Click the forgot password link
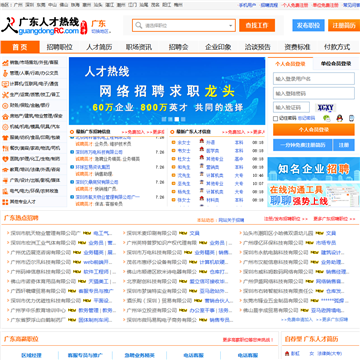Image resolution: width=360 pixels, height=360 pixels. (306, 118)
